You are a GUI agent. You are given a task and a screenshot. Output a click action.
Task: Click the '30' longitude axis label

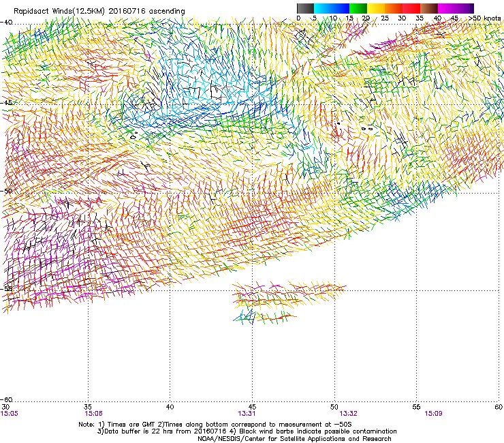[5, 407]
